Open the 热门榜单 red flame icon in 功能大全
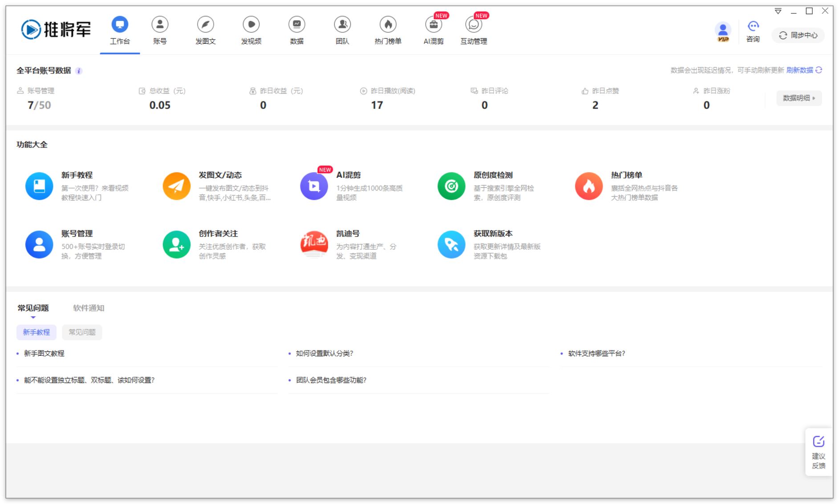The image size is (839, 504). pos(589,186)
